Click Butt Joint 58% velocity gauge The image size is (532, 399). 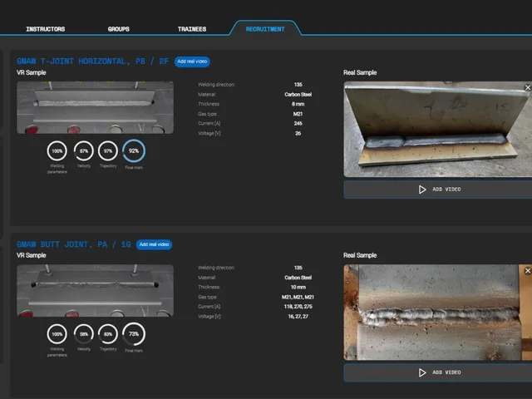pos(84,334)
